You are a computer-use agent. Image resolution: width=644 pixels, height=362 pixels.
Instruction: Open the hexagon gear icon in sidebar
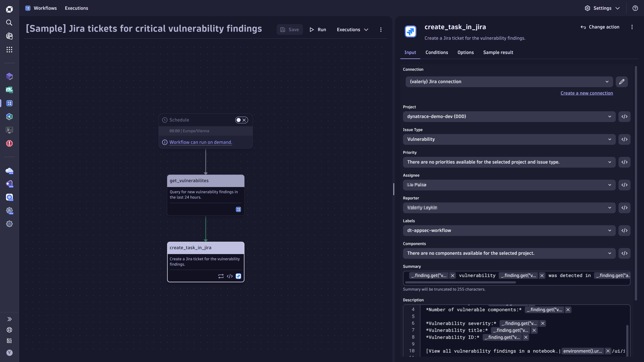coord(9,224)
